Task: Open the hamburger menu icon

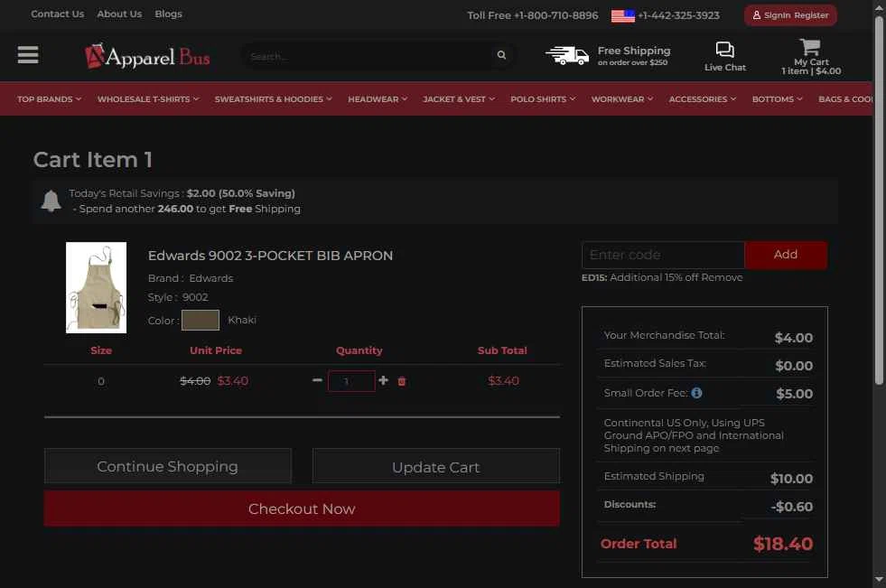Action: point(28,55)
